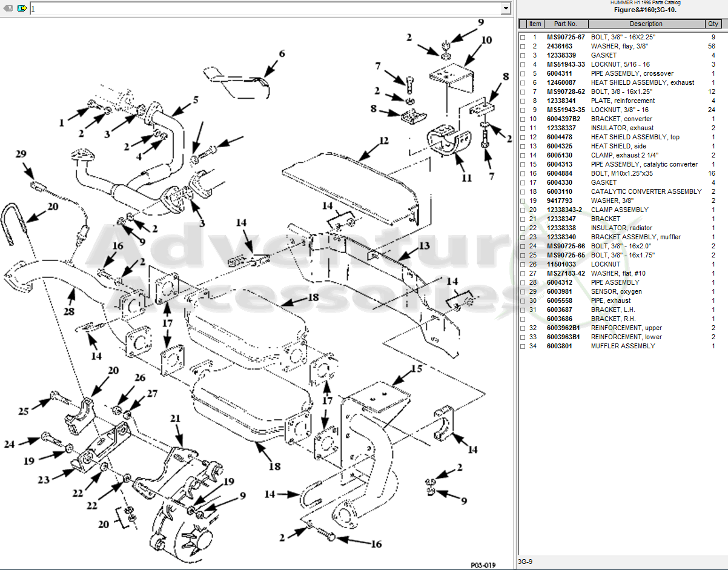The width and height of the screenshot is (728, 570).
Task: Click the grey back navigation arrow icon
Action: click(8, 8)
